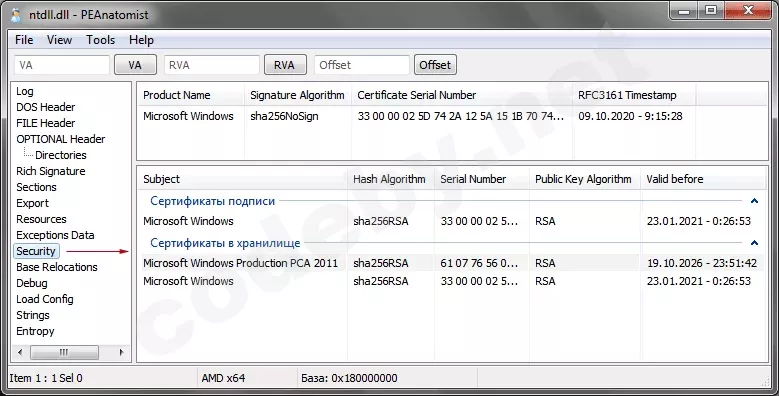The image size is (779, 396).
Task: Select Rich Signature in the sidebar
Action: 51,171
